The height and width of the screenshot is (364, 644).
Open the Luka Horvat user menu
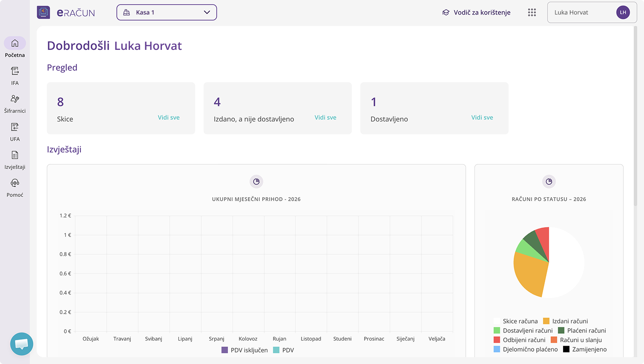[x=592, y=12]
